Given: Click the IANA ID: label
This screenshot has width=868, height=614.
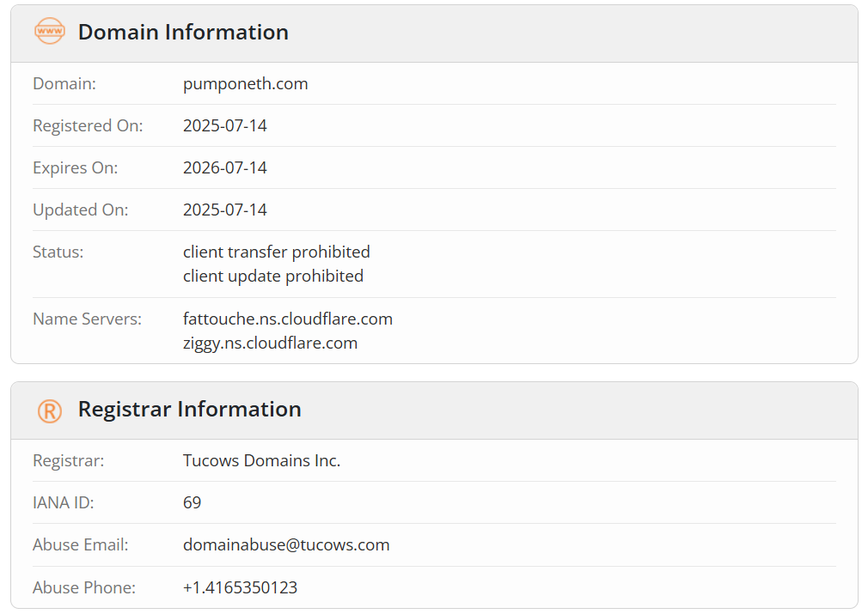Looking at the screenshot, I should (x=63, y=503).
